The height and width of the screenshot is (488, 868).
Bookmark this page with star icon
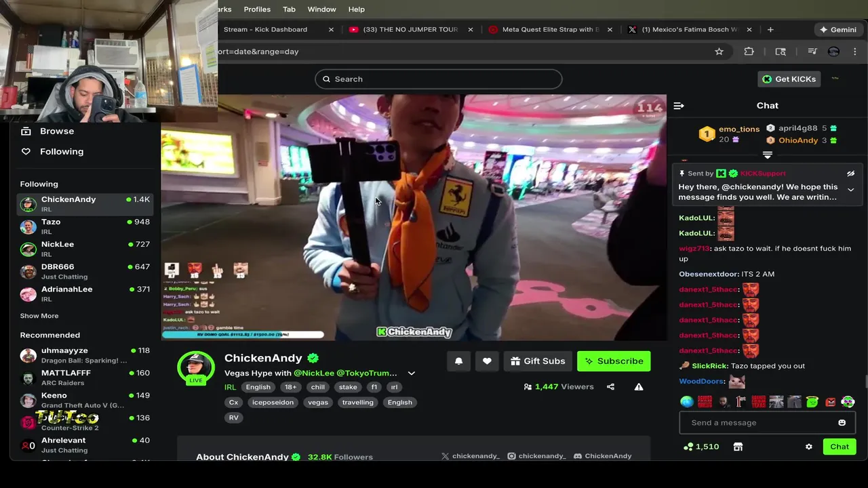(719, 52)
